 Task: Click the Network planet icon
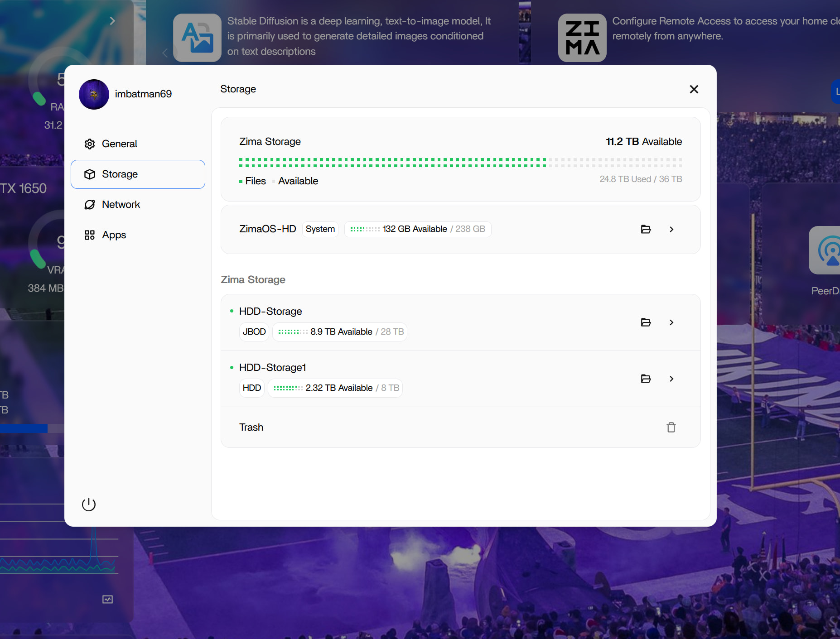coord(90,205)
